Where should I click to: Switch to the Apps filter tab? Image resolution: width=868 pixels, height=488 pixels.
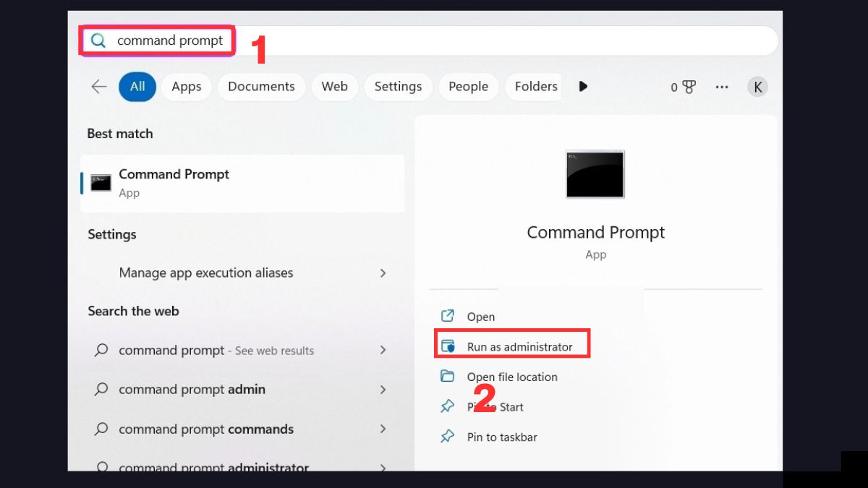(186, 86)
